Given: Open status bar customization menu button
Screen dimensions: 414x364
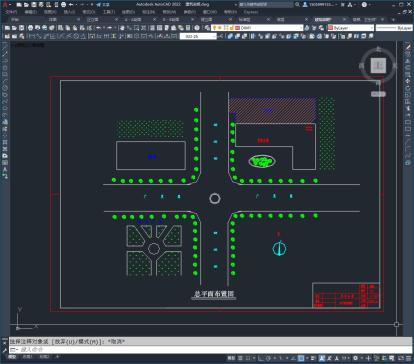Looking at the screenshot, I should tap(410, 358).
